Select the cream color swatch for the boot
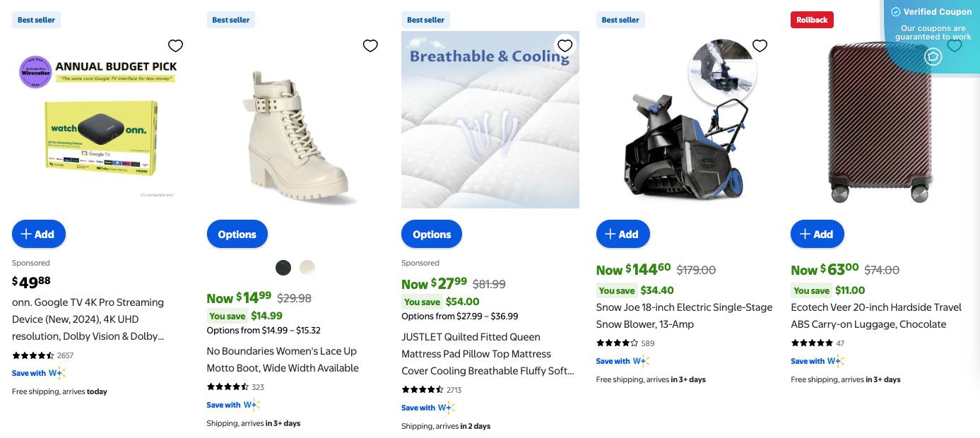The height and width of the screenshot is (438, 980). 307,268
